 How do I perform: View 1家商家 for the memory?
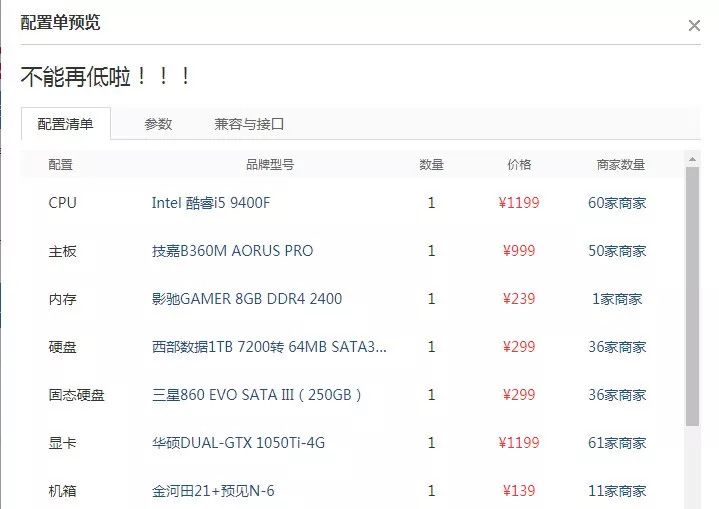(617, 299)
